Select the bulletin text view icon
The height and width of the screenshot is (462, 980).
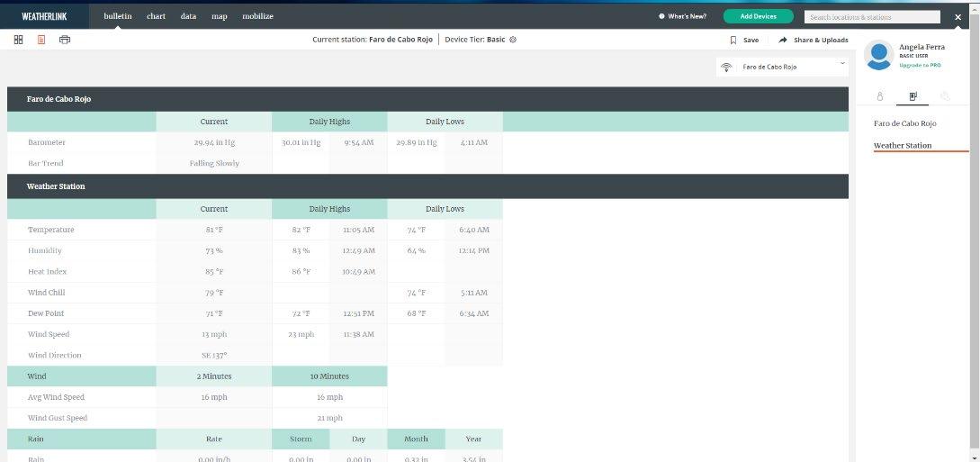pos(41,40)
